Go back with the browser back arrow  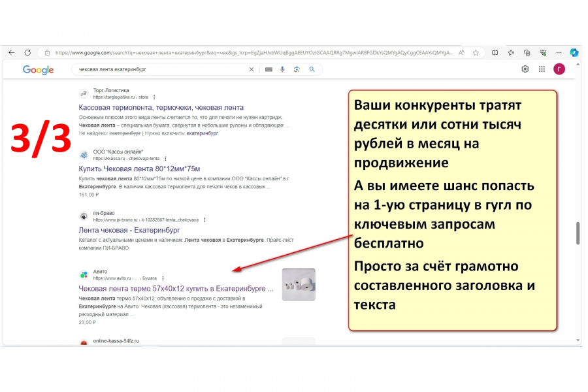click(12, 52)
